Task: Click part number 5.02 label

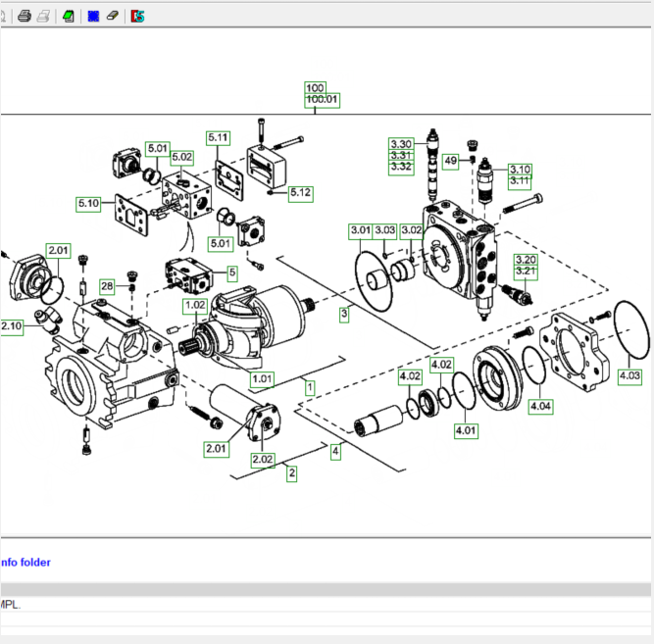Action: [x=181, y=157]
